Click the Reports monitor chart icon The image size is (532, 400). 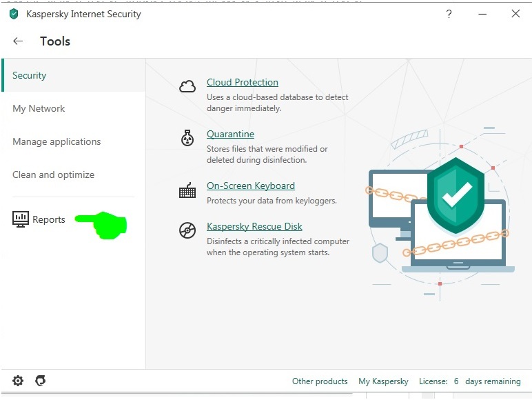coord(21,219)
